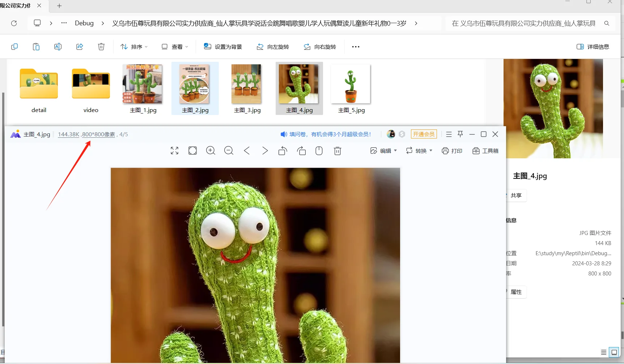Enter fullscreen mode in the image viewer
The height and width of the screenshot is (364, 624).
[174, 151]
